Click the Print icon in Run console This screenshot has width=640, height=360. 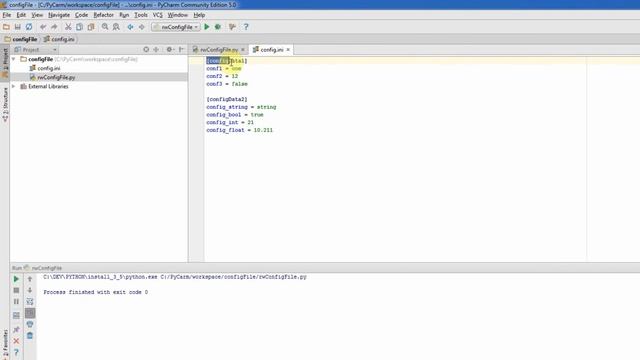pos(30,324)
